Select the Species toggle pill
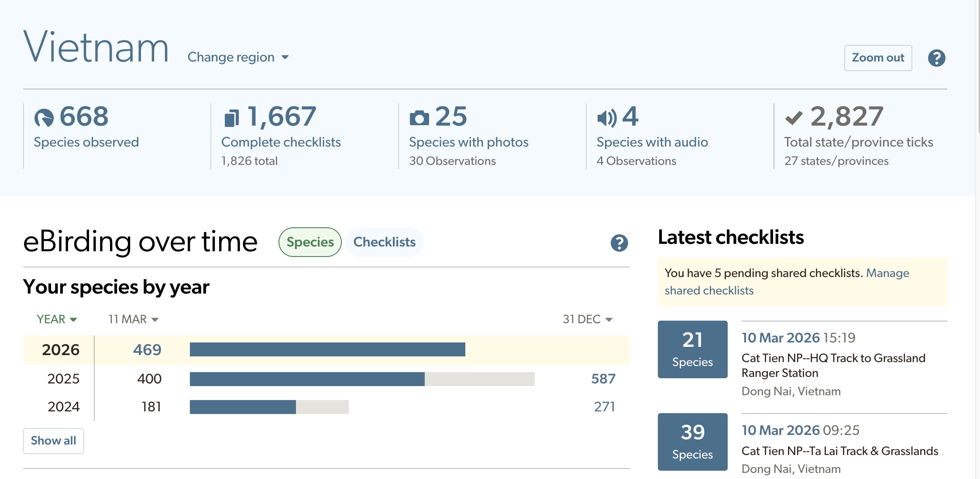Image resolution: width=980 pixels, height=479 pixels. pyautogui.click(x=310, y=242)
